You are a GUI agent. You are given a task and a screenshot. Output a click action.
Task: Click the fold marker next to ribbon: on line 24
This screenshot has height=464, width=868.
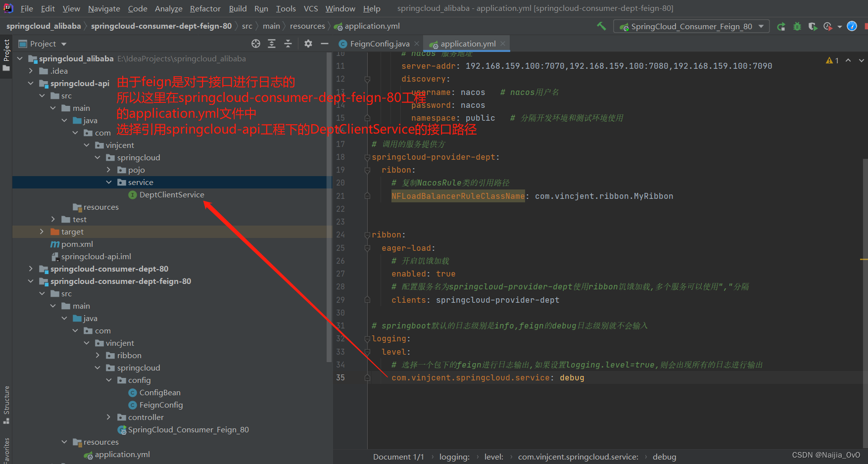click(x=367, y=235)
